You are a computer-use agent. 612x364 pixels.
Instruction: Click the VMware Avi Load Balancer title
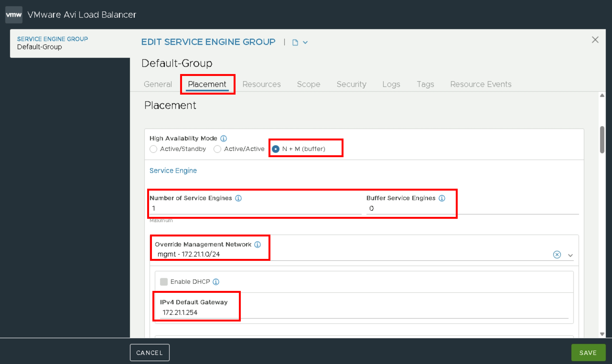pyautogui.click(x=82, y=15)
